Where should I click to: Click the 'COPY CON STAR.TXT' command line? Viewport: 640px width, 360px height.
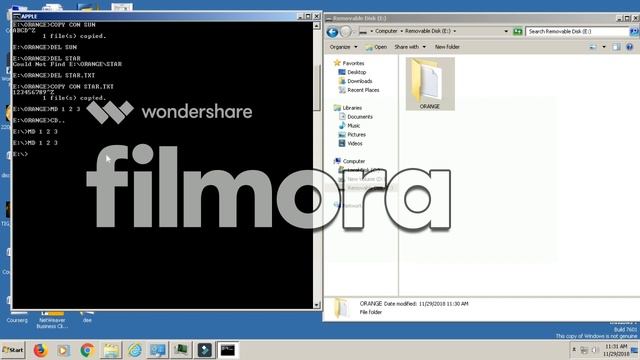coord(63,87)
